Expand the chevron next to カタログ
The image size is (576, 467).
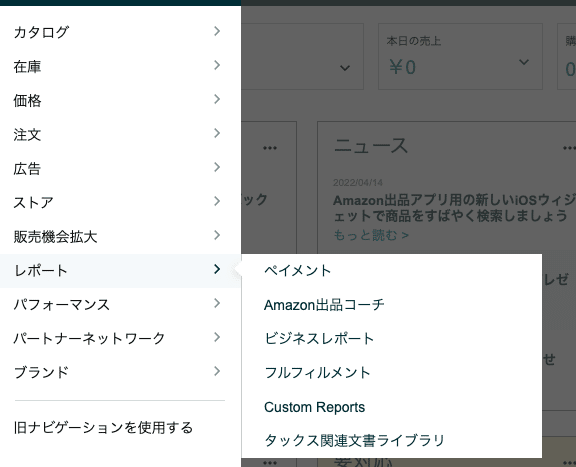coord(217,31)
